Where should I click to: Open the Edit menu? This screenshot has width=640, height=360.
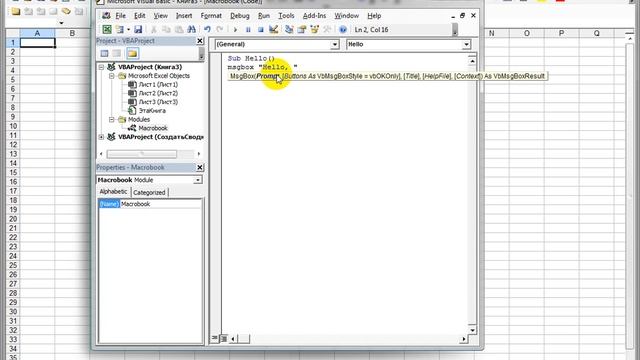coord(140,16)
